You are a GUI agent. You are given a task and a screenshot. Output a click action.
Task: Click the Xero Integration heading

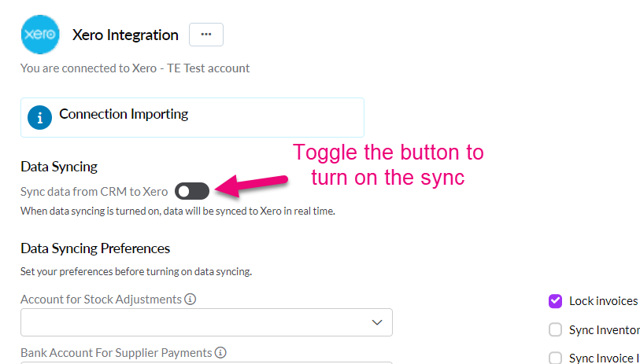click(x=125, y=35)
